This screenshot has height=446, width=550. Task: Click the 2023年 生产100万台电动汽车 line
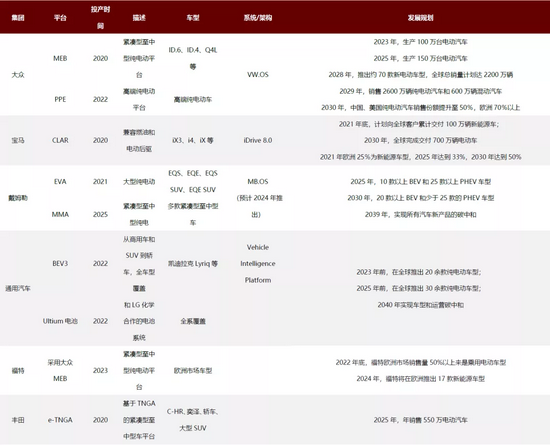click(421, 42)
